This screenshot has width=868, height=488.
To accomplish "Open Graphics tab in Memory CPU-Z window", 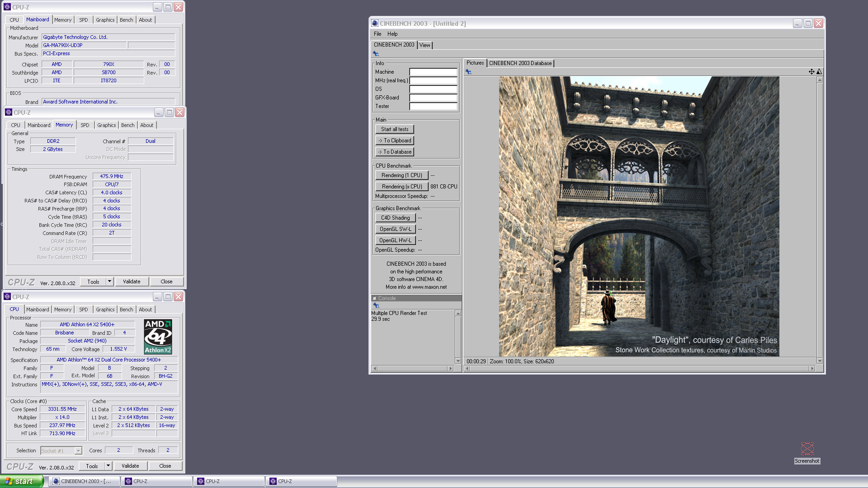I will (107, 125).
